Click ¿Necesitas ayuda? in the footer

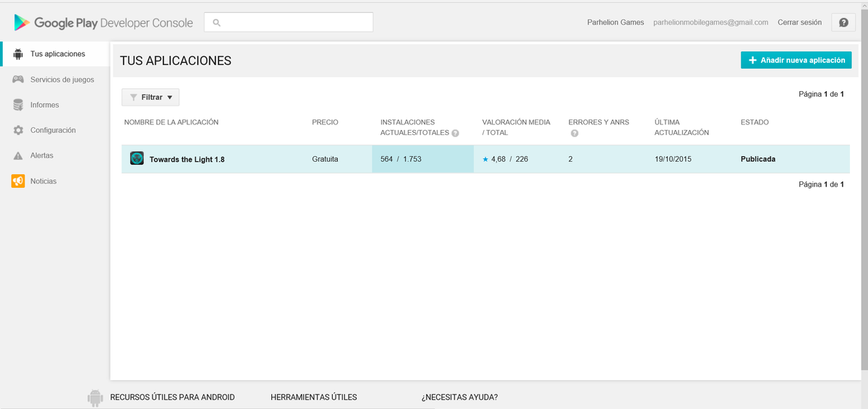459,397
